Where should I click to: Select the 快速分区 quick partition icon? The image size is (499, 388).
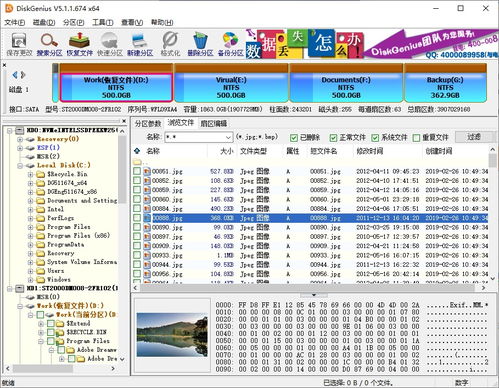coord(110,44)
